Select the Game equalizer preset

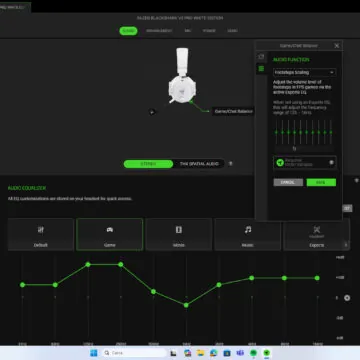tap(110, 234)
